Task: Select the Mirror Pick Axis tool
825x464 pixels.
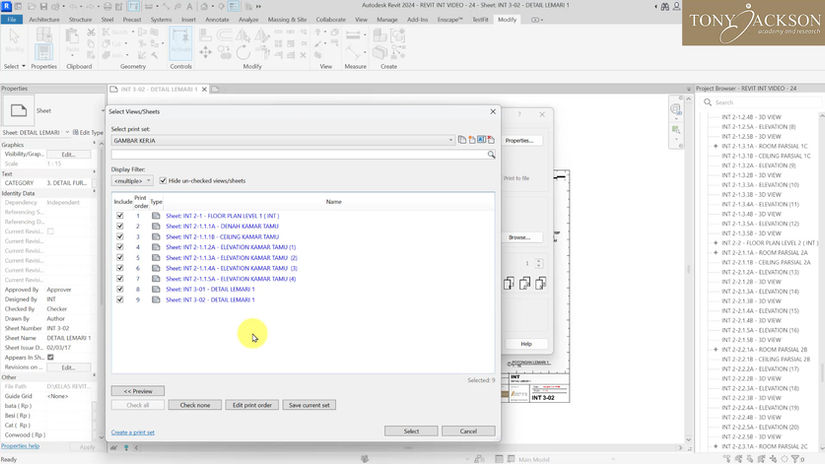Action: pos(243,35)
